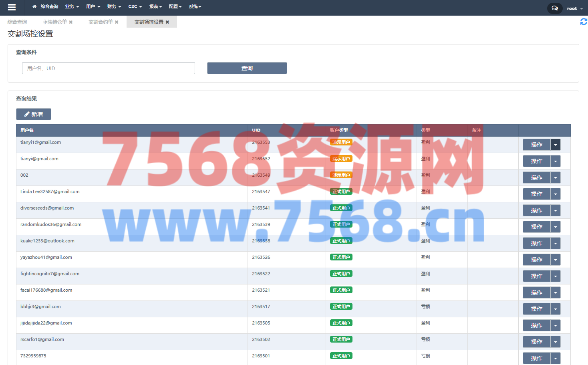Click the blue refresh icon
The image size is (588, 365).
pyautogui.click(x=584, y=22)
